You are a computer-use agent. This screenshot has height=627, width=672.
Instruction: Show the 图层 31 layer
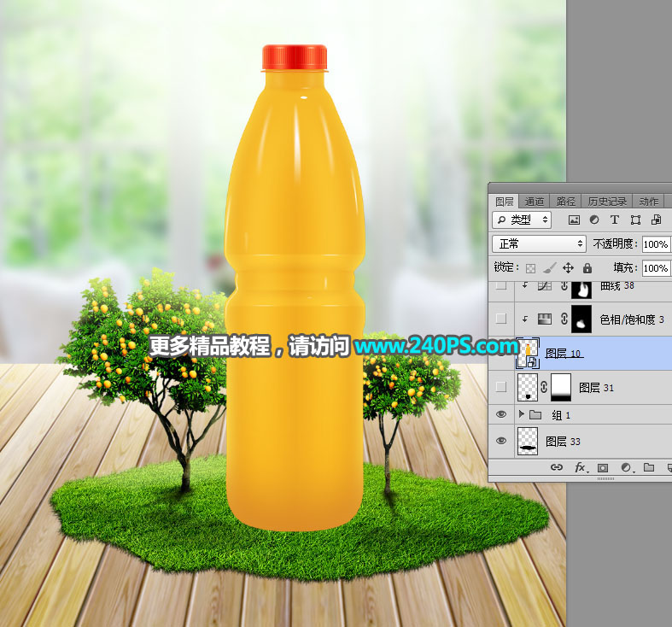[x=501, y=388]
